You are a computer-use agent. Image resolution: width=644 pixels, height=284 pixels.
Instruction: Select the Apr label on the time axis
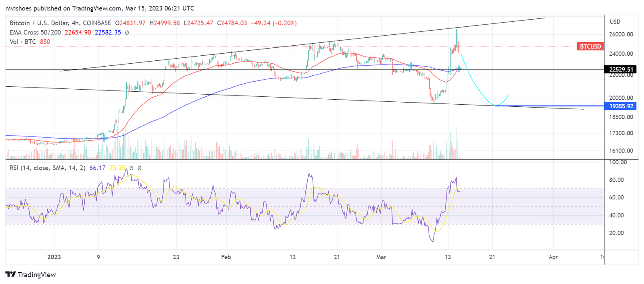553,257
